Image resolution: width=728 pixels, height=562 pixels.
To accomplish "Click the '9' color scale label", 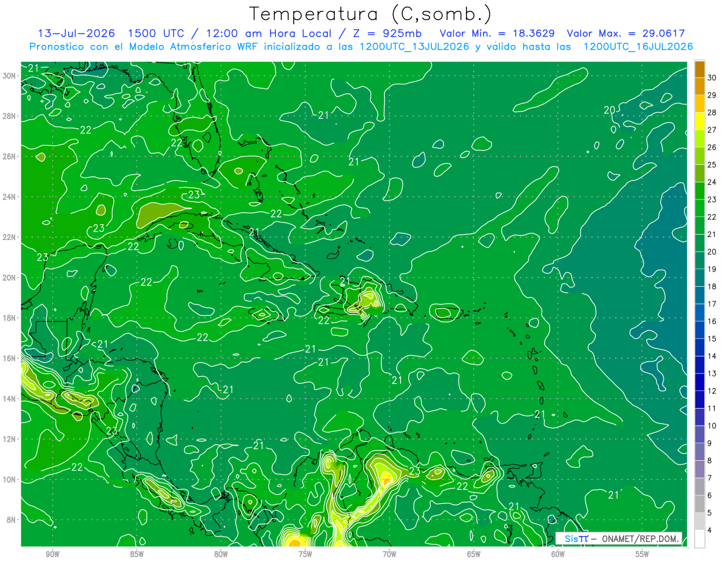I will pos(710,443).
